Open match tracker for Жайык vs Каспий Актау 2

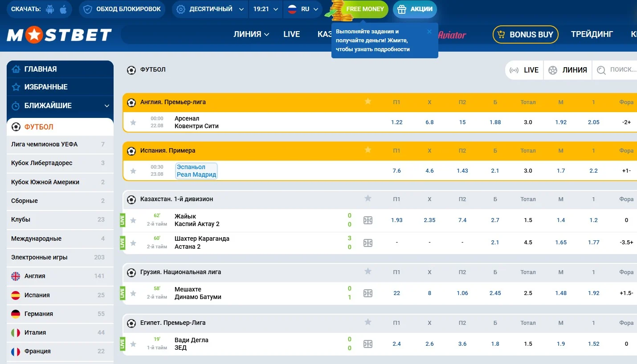368,220
